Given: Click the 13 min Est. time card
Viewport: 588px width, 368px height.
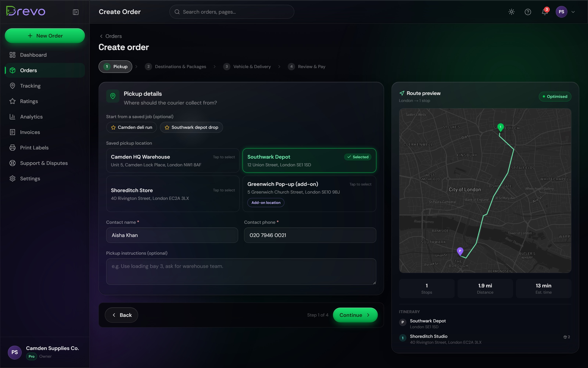Looking at the screenshot, I should point(544,288).
